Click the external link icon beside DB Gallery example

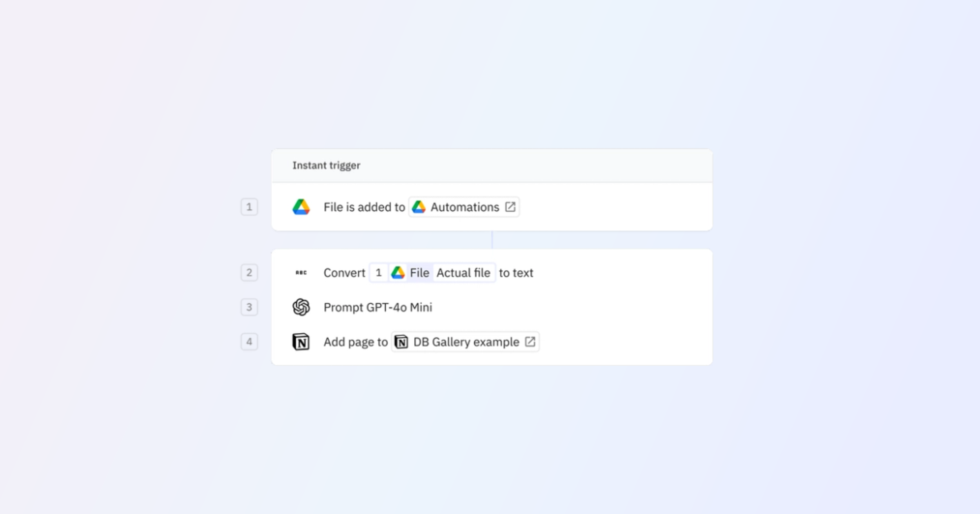(x=530, y=342)
